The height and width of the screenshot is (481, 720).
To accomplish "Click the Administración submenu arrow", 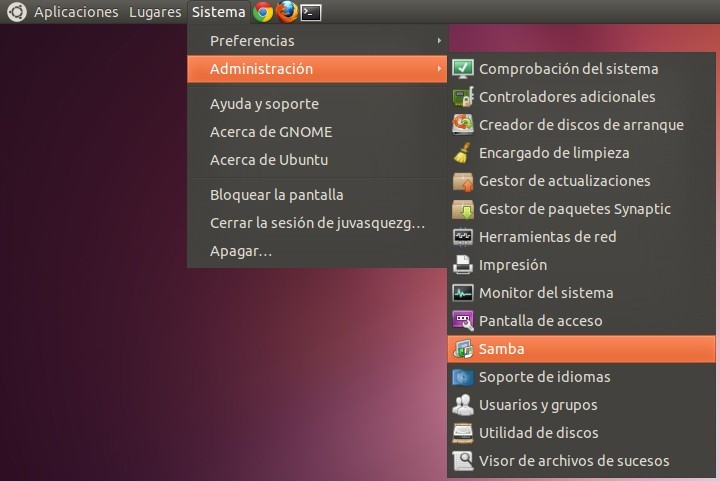I will coord(439,69).
